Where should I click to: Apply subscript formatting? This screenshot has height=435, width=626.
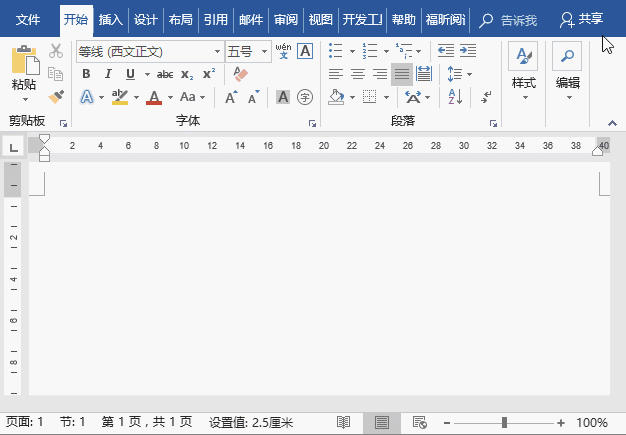[187, 73]
